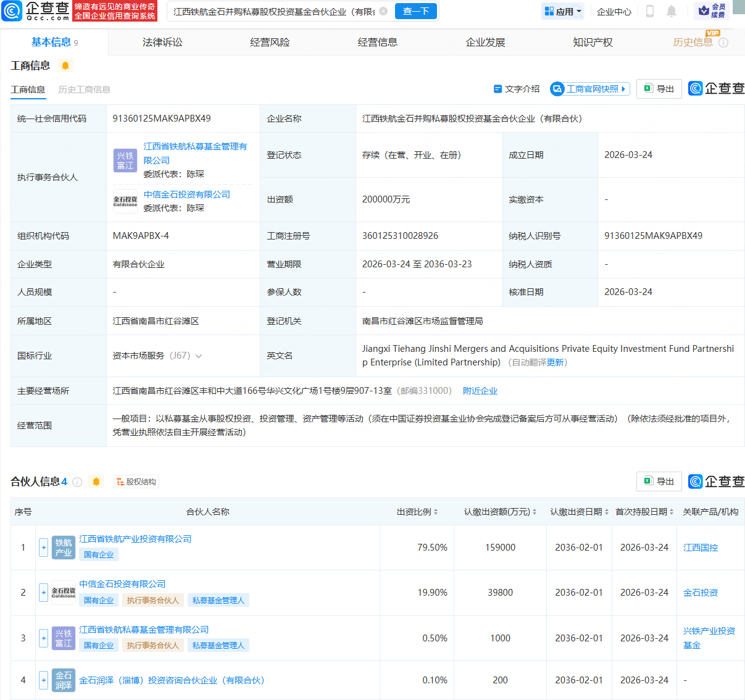
Task: Click the Goldstone 金石投资 logo icon
Action: [63, 592]
